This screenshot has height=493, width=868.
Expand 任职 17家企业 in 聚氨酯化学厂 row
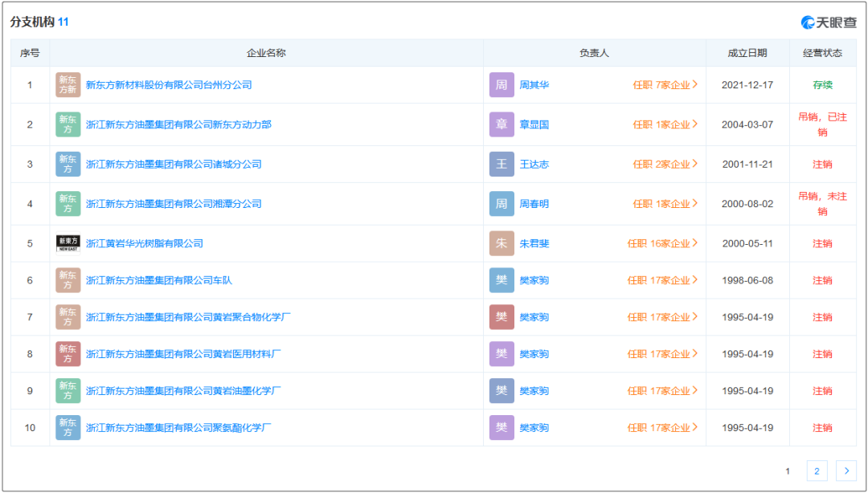[x=662, y=428]
